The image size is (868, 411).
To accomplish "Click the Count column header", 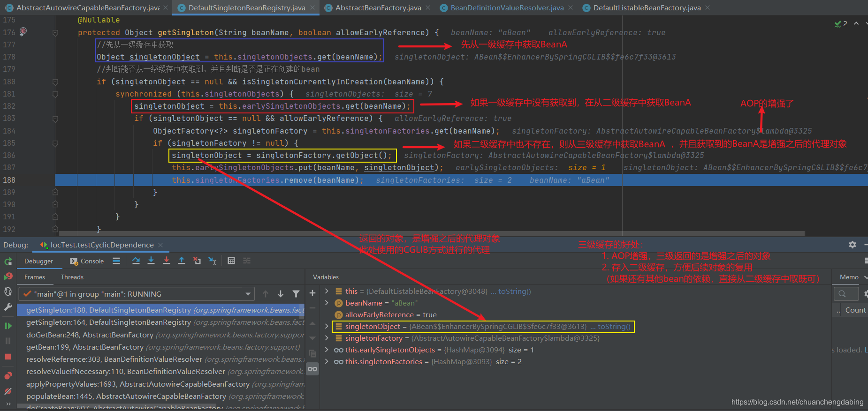I will pos(855,310).
